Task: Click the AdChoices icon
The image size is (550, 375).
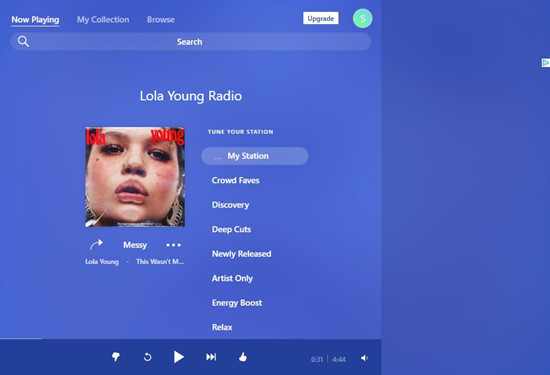Action: tap(545, 63)
